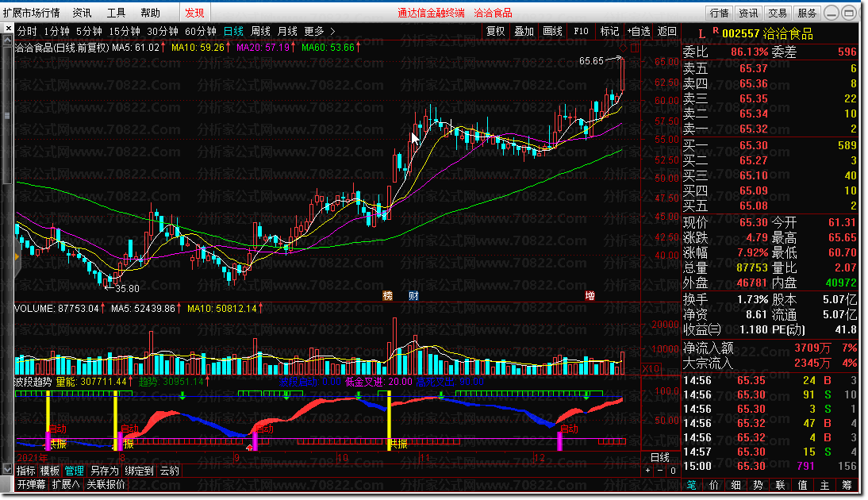The image size is (868, 500).
Task: Click the 管理 bottom tab
Action: point(74,471)
